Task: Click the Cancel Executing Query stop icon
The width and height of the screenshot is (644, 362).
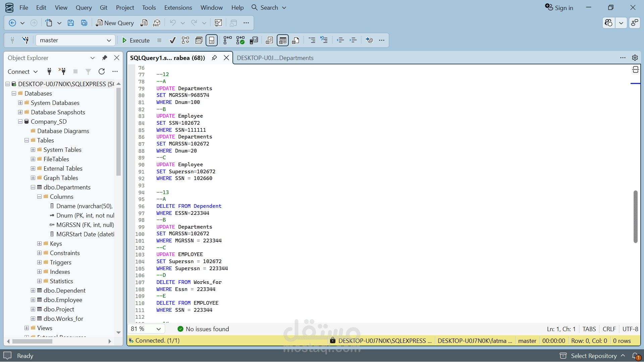Action: point(159,40)
